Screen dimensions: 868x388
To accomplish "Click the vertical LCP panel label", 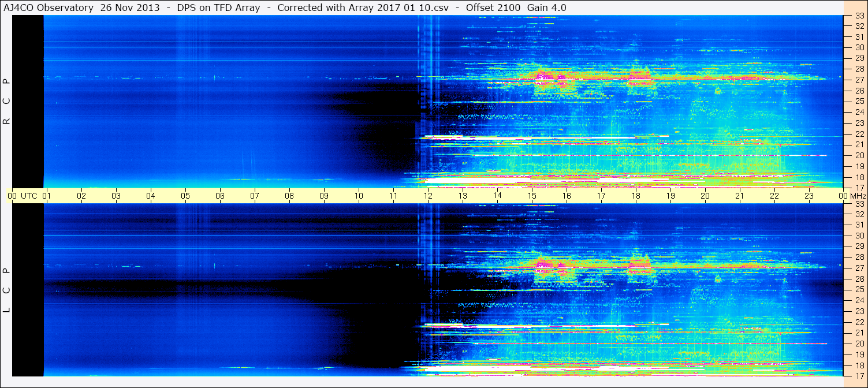I will coord(6,290).
